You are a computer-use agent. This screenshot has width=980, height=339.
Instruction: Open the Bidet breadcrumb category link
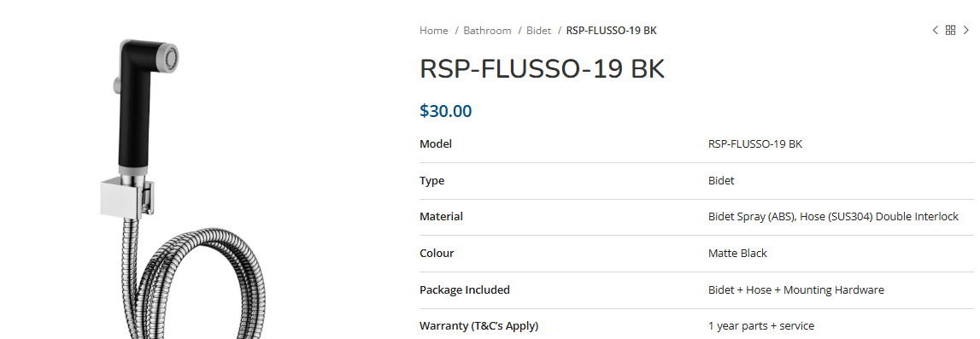tap(539, 31)
